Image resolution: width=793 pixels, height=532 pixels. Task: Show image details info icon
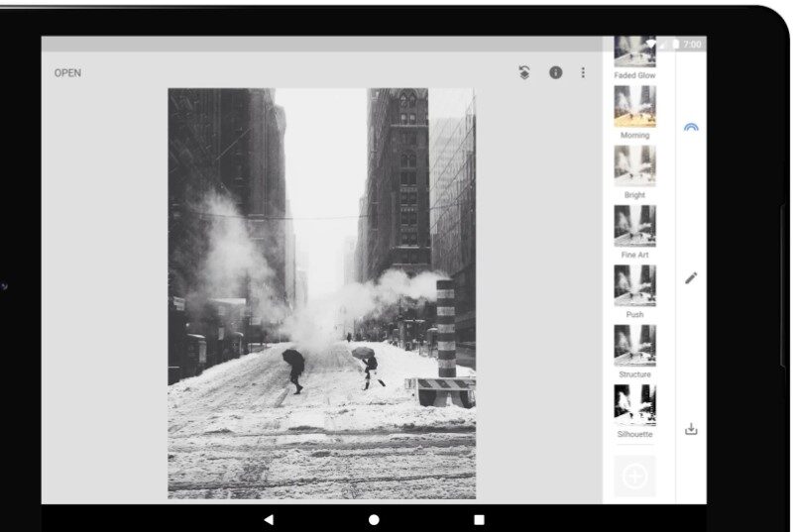[x=556, y=72]
